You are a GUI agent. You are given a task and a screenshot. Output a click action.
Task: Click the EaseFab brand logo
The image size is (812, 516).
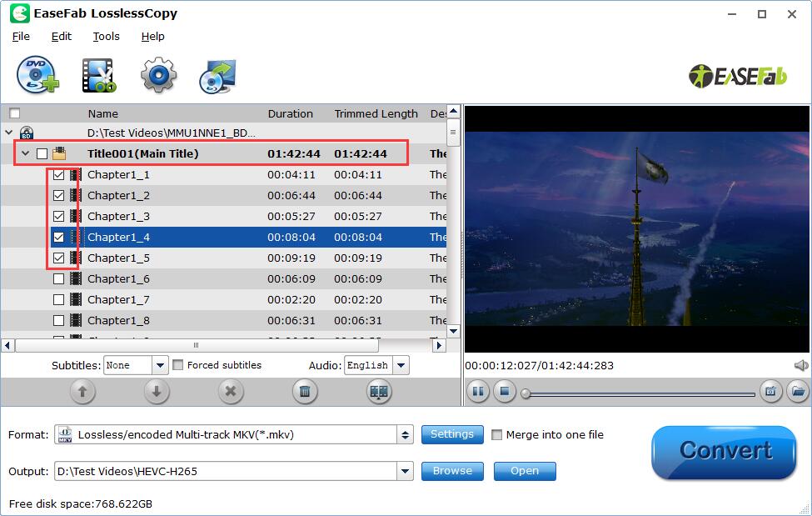(x=737, y=76)
